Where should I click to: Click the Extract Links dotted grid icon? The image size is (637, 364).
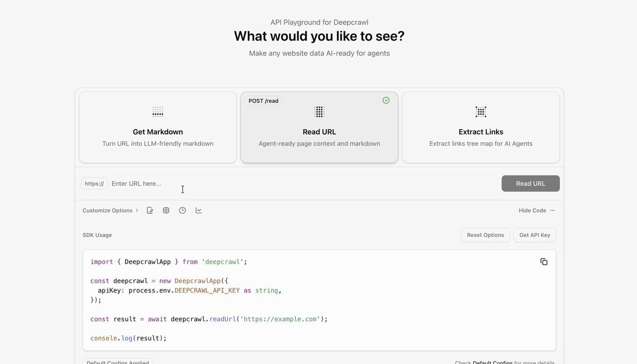coord(481,111)
